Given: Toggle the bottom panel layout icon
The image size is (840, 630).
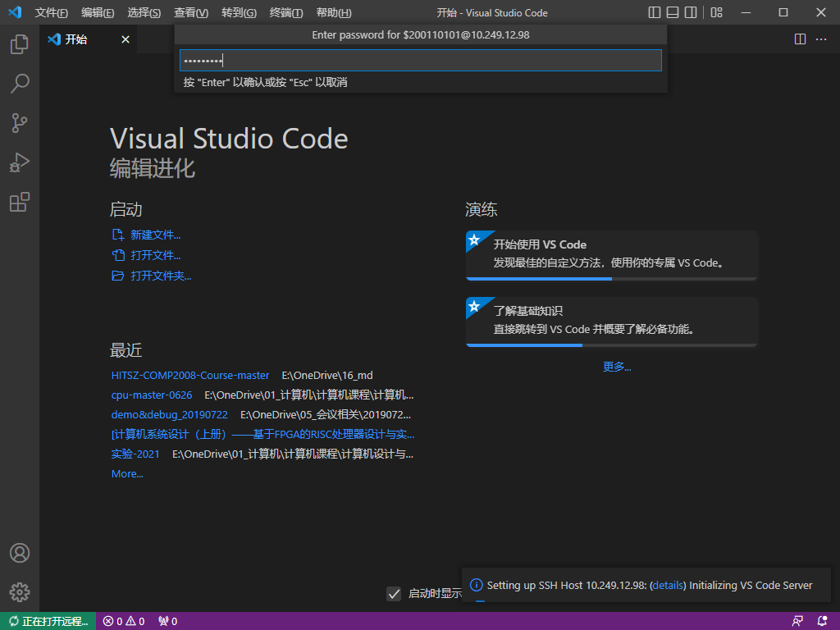Looking at the screenshot, I should (x=673, y=12).
